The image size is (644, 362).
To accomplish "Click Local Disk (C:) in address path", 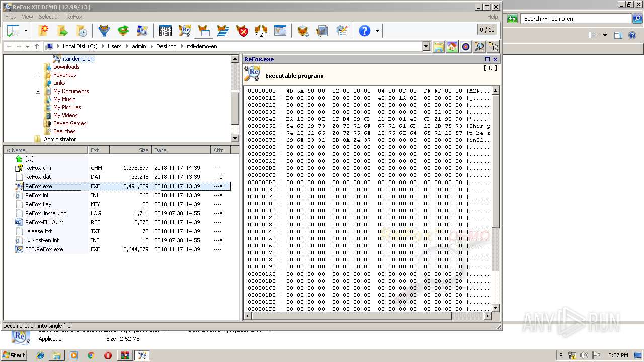I will 80,46.
